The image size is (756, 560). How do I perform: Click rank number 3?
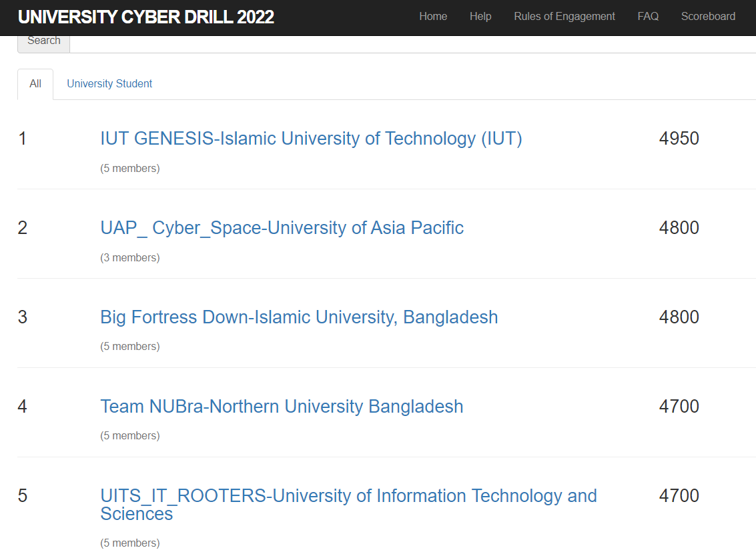[x=22, y=317]
